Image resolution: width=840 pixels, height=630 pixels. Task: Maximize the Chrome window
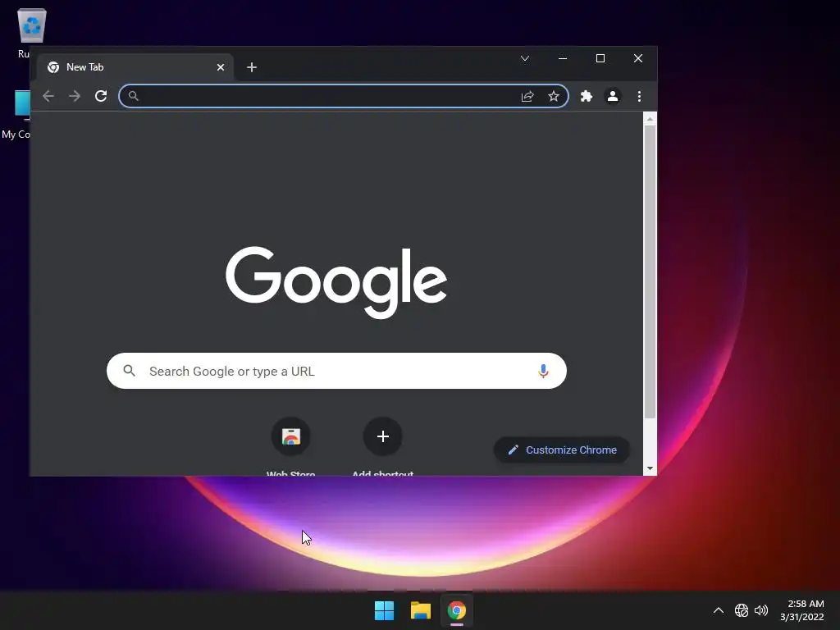(x=600, y=58)
